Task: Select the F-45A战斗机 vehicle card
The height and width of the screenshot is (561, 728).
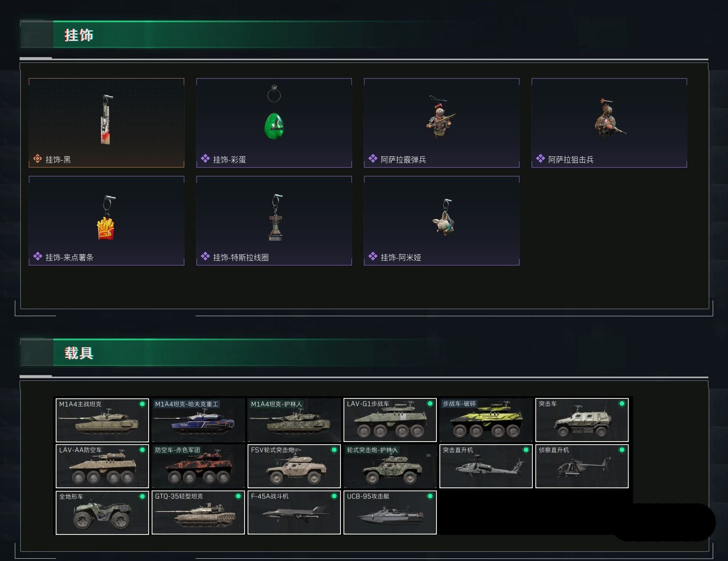Action: click(x=294, y=512)
